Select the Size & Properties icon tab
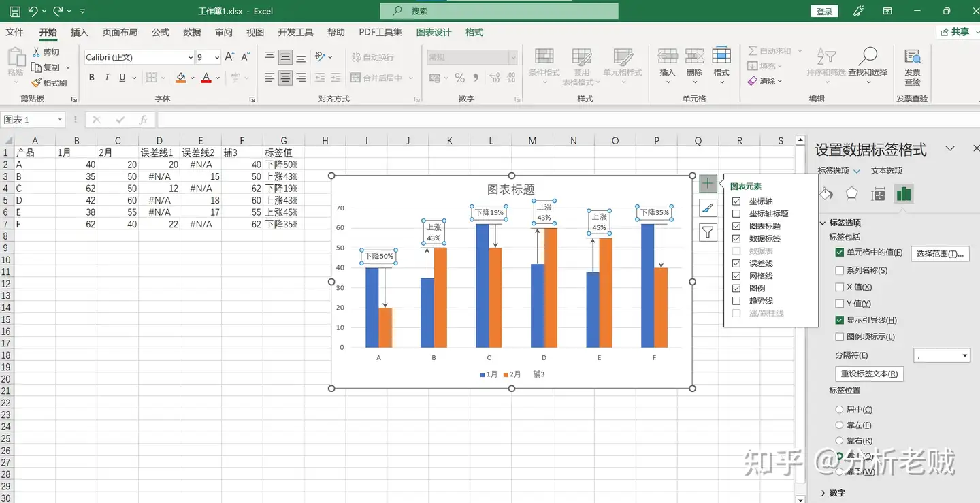Image resolution: width=980 pixels, height=503 pixels. 878,194
